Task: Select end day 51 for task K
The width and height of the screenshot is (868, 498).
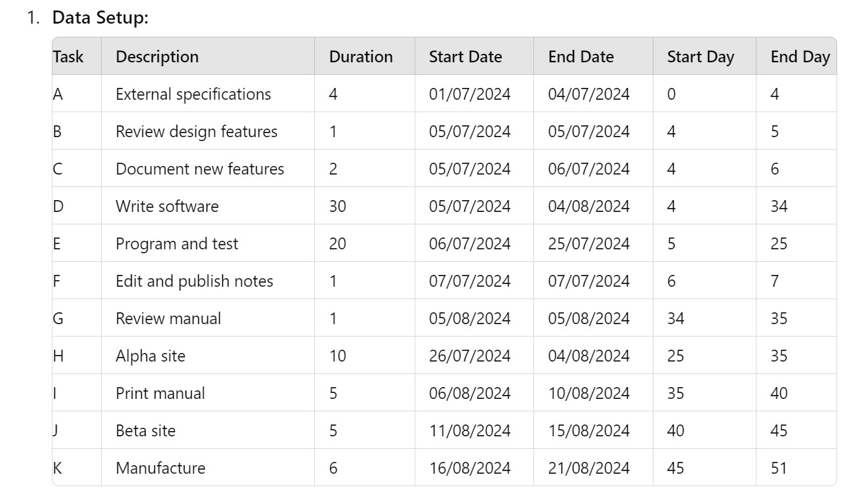Action: coord(775,468)
